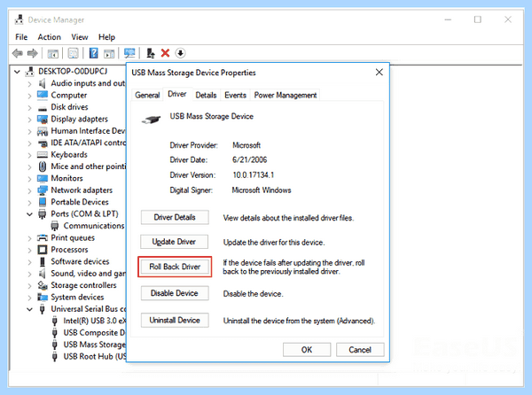Viewport: 532px width, 395px height.
Task: Confirm with the OK button
Action: [x=307, y=350]
